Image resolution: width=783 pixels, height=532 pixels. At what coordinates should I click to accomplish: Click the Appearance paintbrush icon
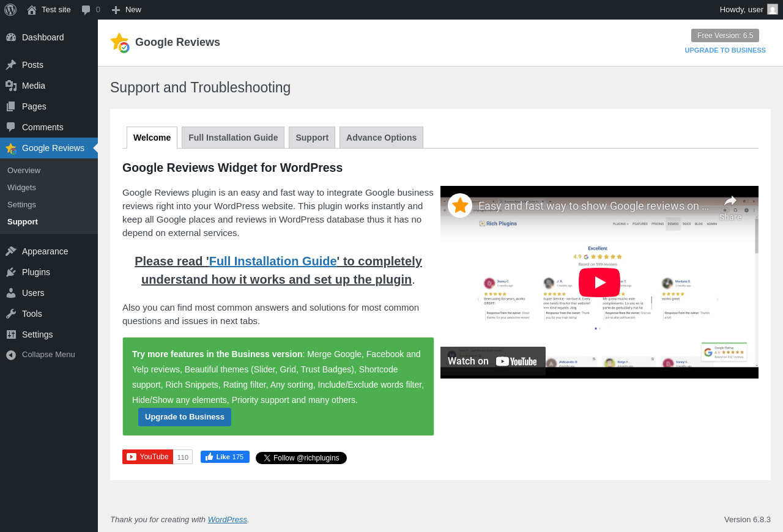(11, 251)
